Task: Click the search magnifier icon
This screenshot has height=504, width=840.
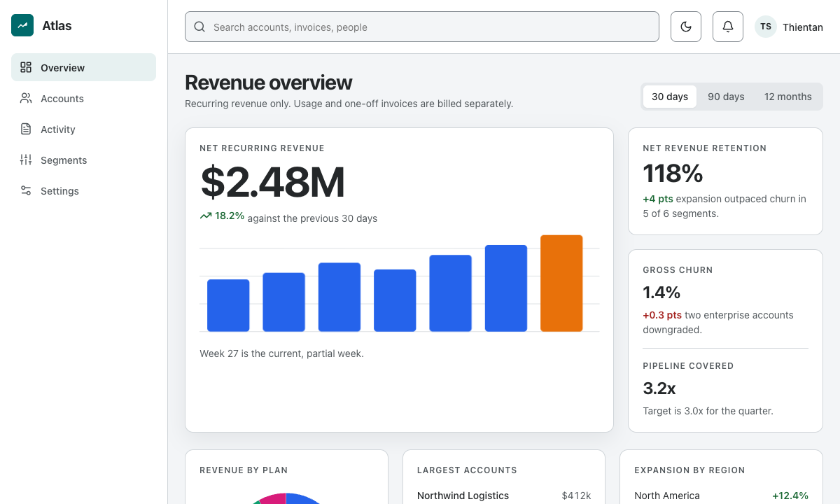Action: coord(199,27)
